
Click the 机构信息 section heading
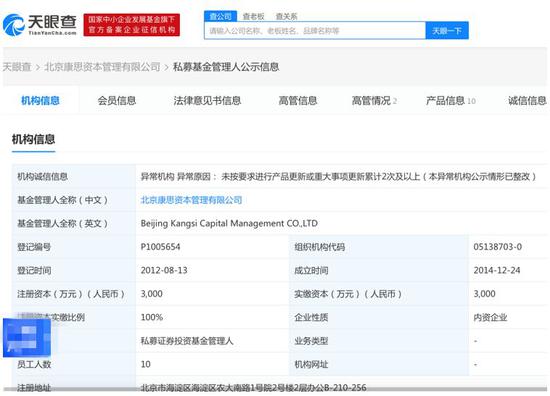coord(33,139)
